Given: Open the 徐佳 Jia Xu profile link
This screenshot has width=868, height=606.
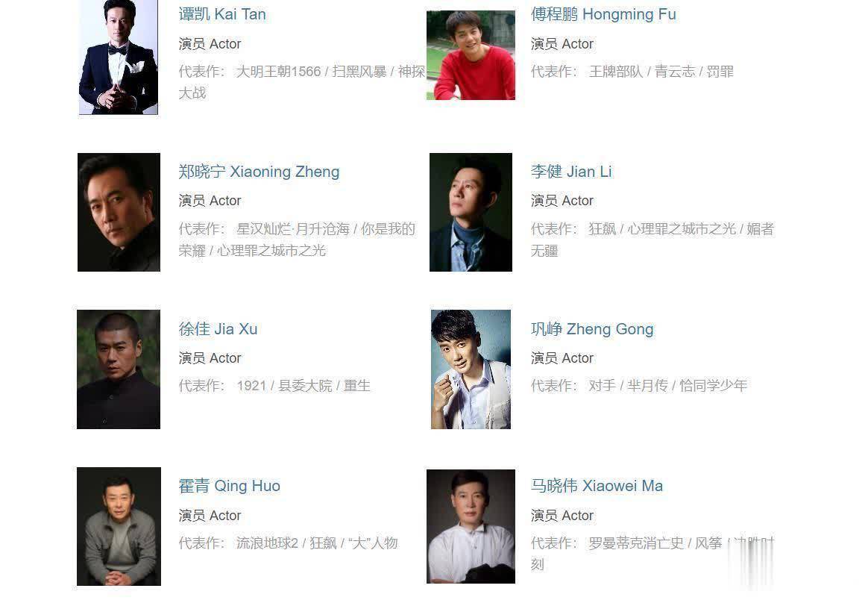Looking at the screenshot, I should tap(218, 328).
